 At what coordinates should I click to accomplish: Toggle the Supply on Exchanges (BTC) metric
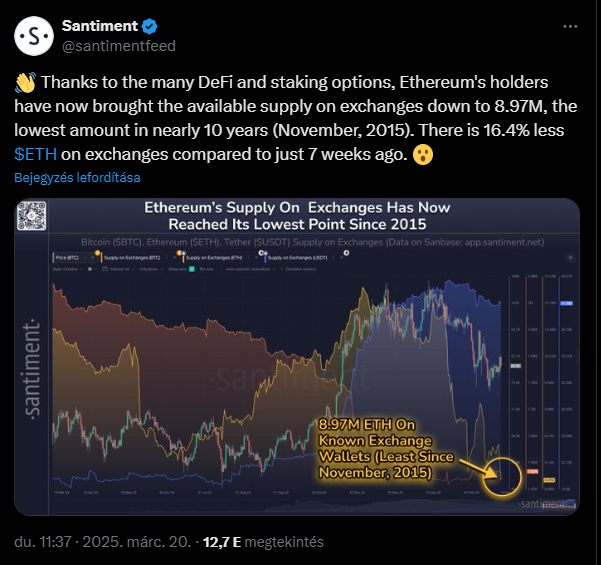[x=131, y=258]
